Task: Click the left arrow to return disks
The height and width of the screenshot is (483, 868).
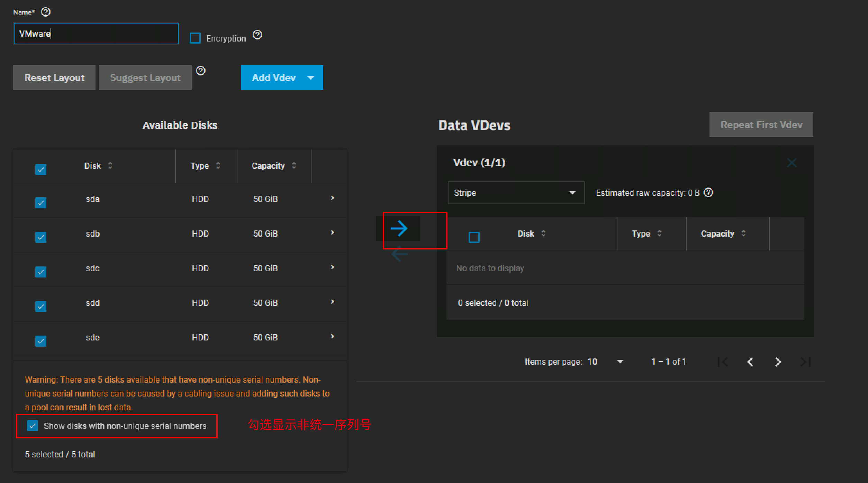Action: [x=399, y=254]
